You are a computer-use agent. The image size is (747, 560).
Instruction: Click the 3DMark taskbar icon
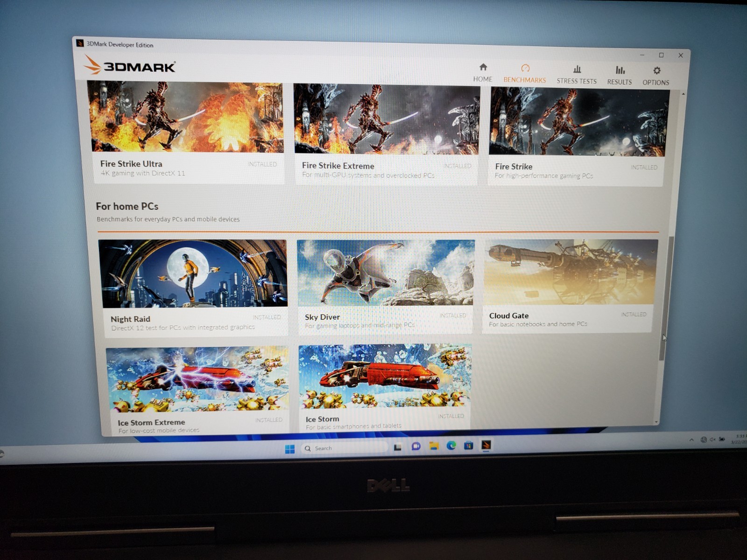[486, 445]
